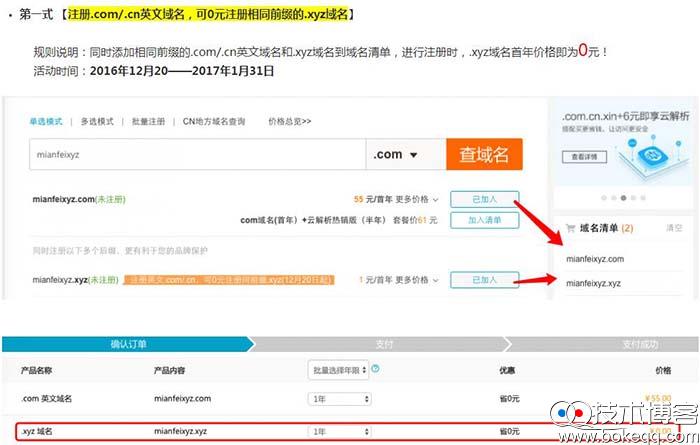The height and width of the screenshot is (445, 700).
Task: Expand 更多价格 for mianfeixyz.xyz
Action: pos(418,281)
